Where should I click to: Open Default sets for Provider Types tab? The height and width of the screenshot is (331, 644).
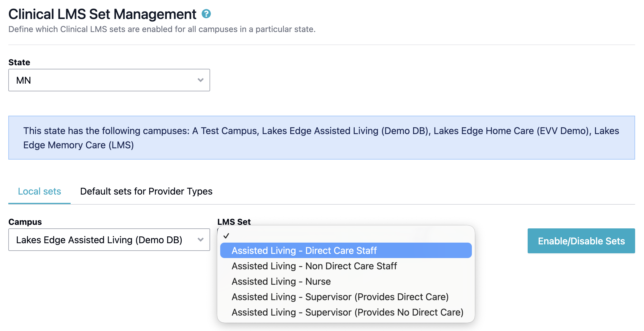coord(146,191)
